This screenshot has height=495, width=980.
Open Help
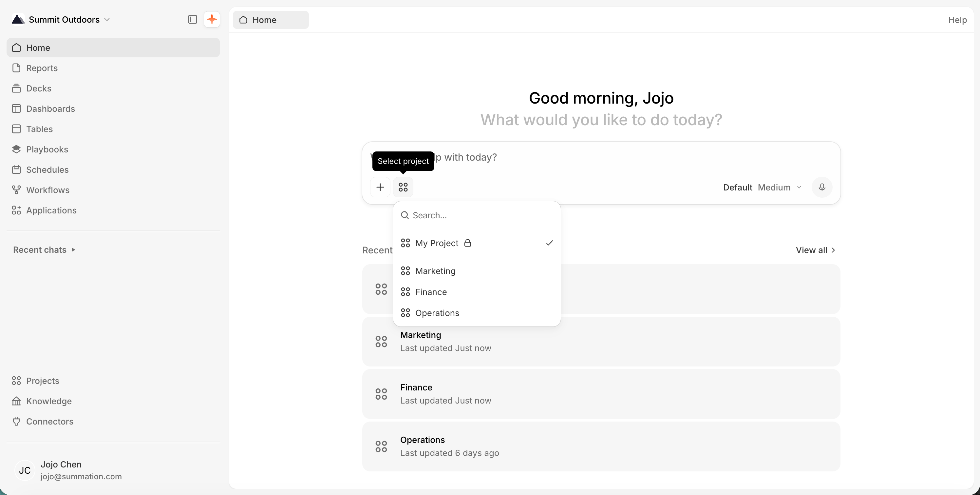click(x=957, y=20)
